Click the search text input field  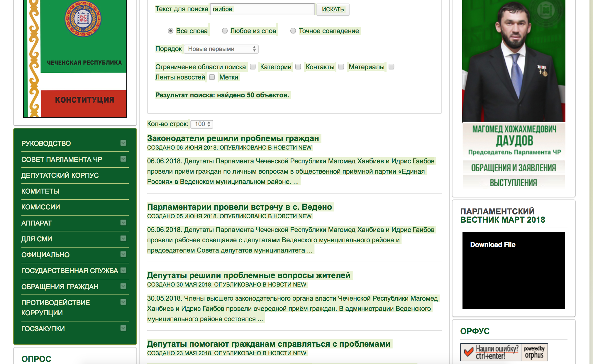click(x=262, y=9)
